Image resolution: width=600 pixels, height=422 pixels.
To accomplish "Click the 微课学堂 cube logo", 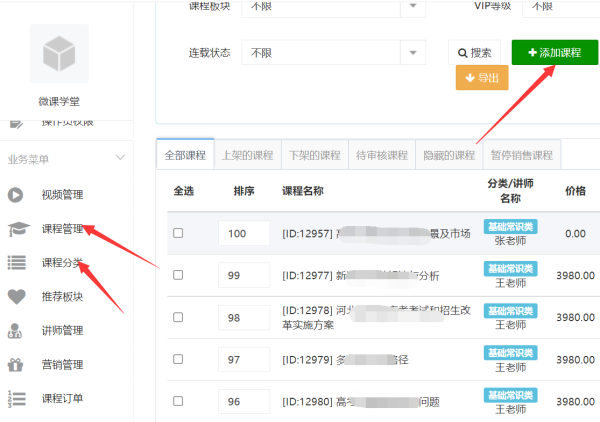I will (59, 54).
